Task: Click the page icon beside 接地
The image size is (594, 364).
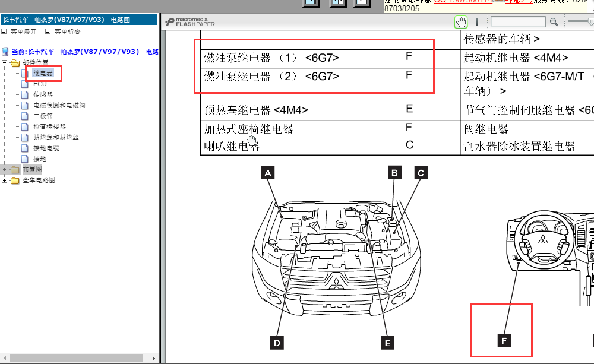Action: click(25, 159)
